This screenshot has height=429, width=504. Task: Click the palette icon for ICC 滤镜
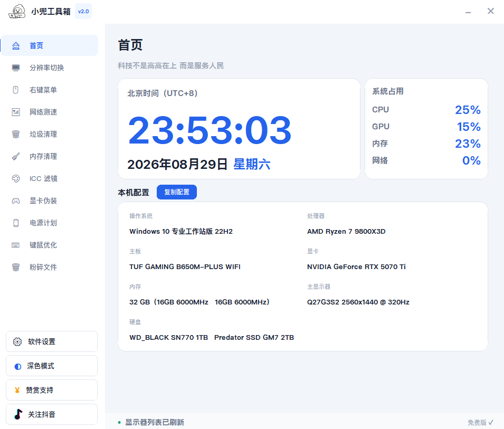point(16,179)
